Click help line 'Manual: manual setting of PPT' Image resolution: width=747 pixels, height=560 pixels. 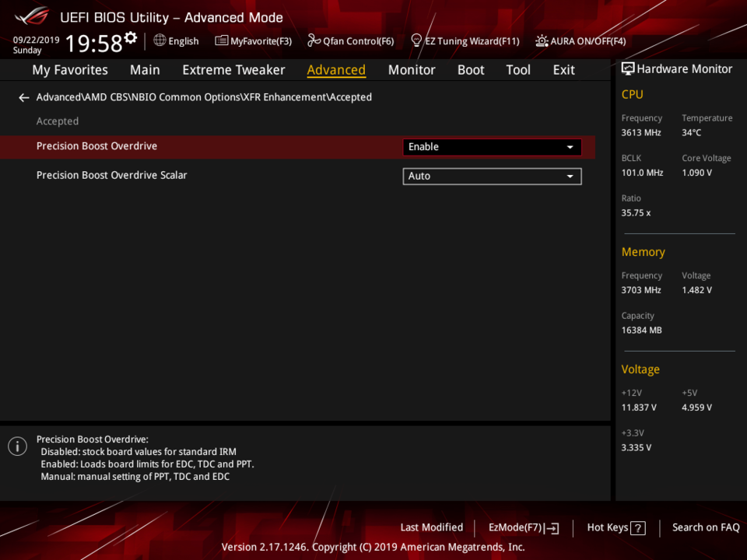[x=135, y=477]
